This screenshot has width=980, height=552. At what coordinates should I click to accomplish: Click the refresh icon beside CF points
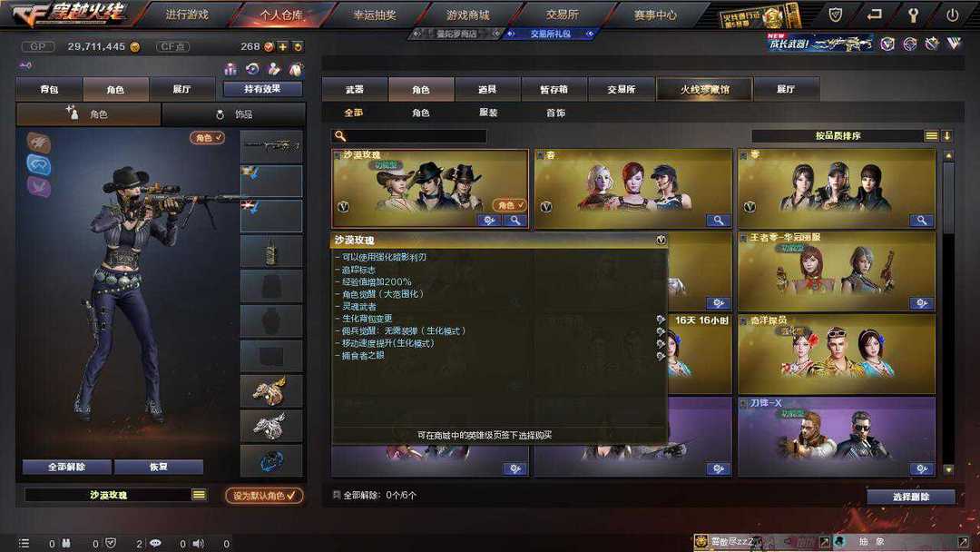click(x=299, y=46)
